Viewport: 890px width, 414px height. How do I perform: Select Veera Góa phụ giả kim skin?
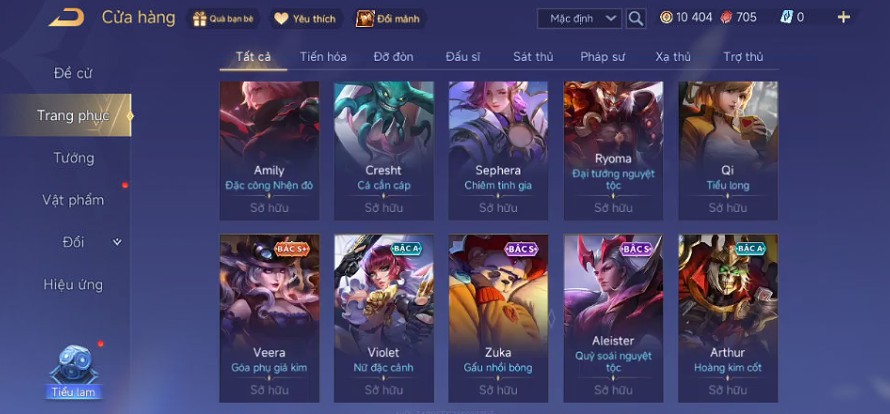[x=270, y=318]
